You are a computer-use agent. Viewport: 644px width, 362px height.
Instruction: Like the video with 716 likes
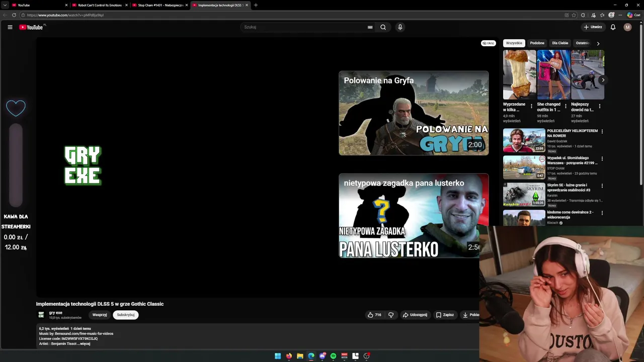[x=374, y=315]
